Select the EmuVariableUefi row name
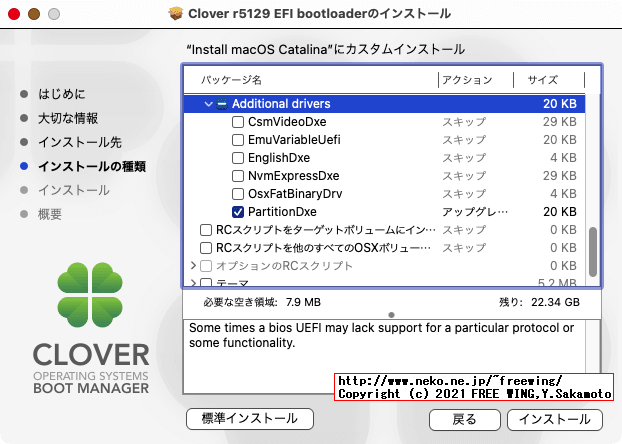This screenshot has height=444, width=622. pos(294,140)
